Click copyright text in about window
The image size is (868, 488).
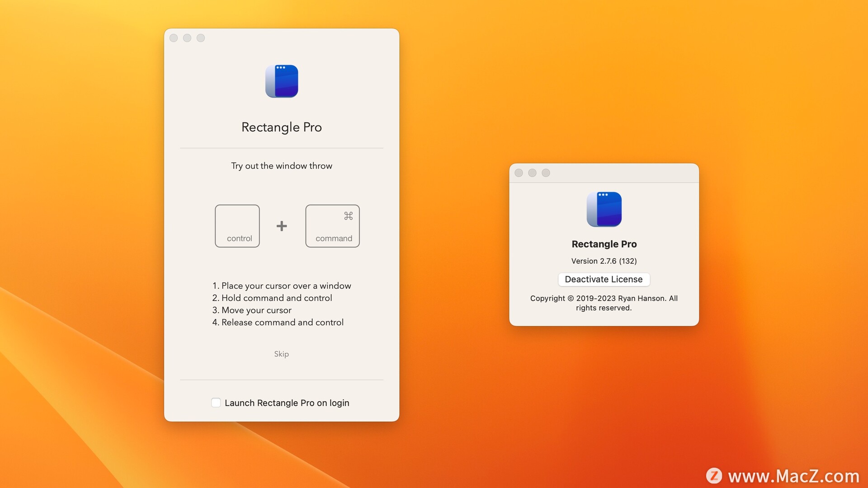point(604,302)
